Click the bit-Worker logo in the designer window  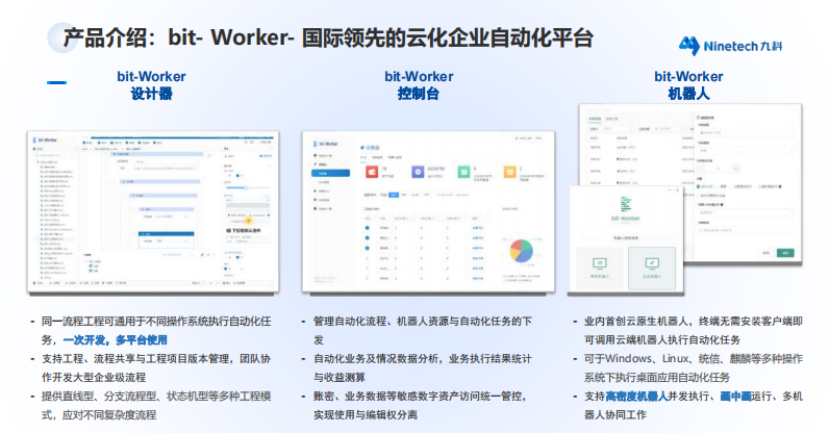(x=45, y=140)
